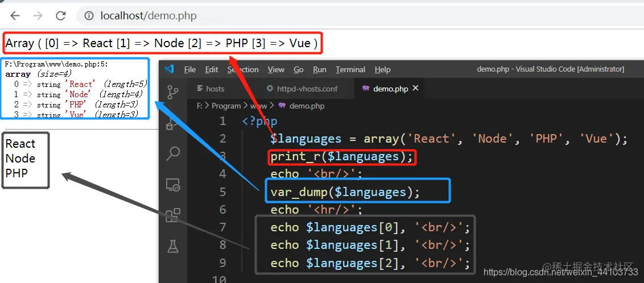Open Source Control in the activity bar
The image size is (644, 283).
pos(173,93)
